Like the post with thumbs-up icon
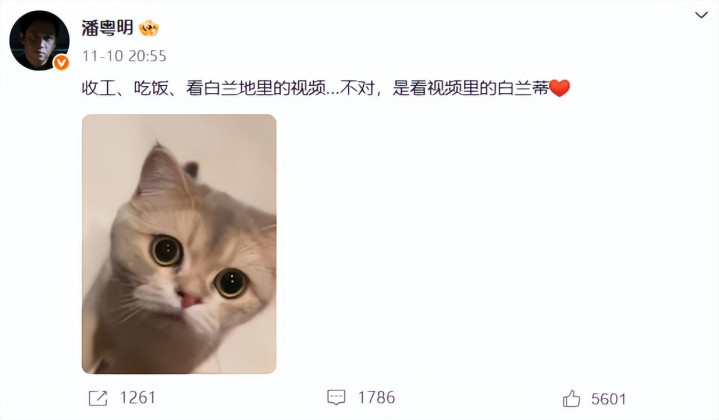Viewport: 719px width, 420px height. tap(571, 398)
